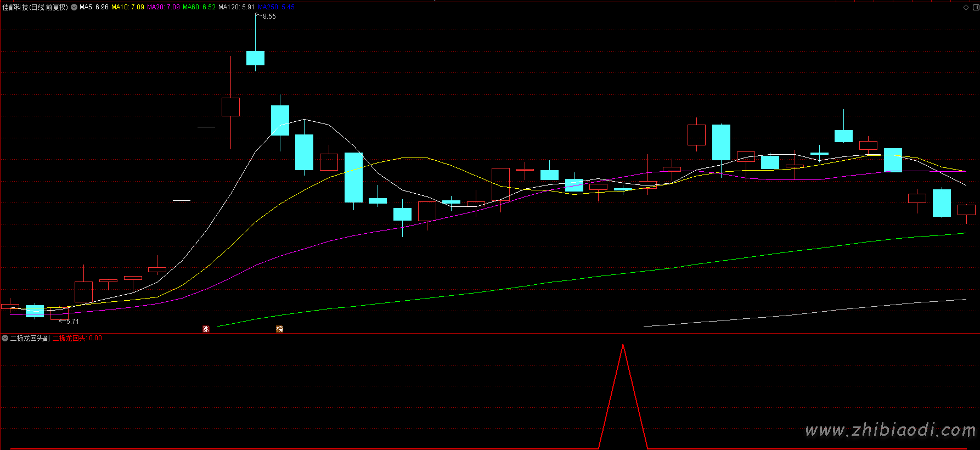Screen dimensions: 980x450
Task: Select the MA120 indicator label
Action: [x=236, y=7]
